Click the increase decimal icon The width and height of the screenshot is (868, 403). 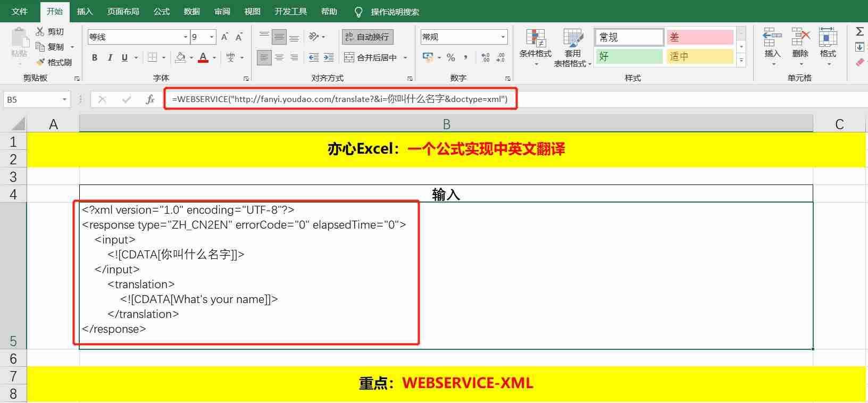[x=485, y=57]
